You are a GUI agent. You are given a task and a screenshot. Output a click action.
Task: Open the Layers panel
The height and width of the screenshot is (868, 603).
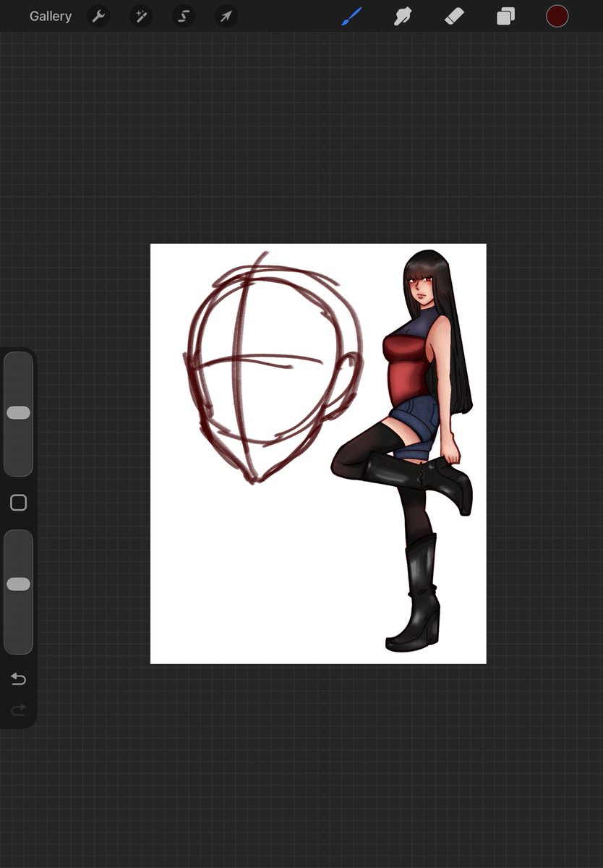tap(505, 16)
